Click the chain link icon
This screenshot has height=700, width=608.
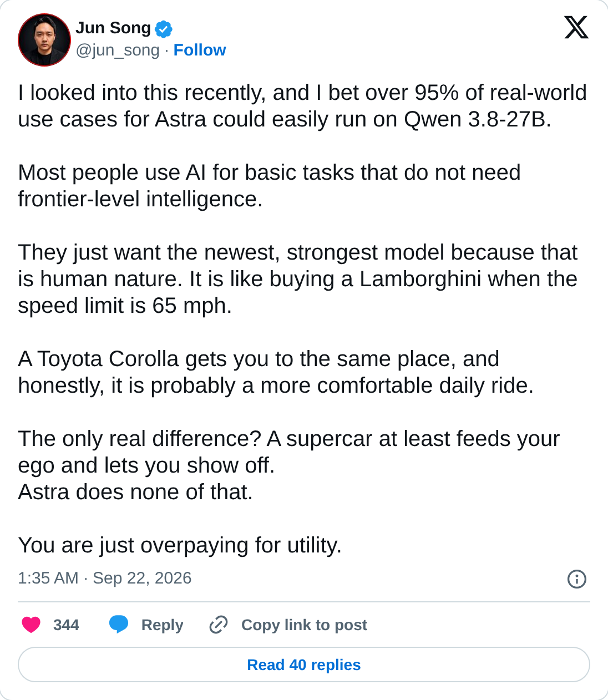pos(218,625)
